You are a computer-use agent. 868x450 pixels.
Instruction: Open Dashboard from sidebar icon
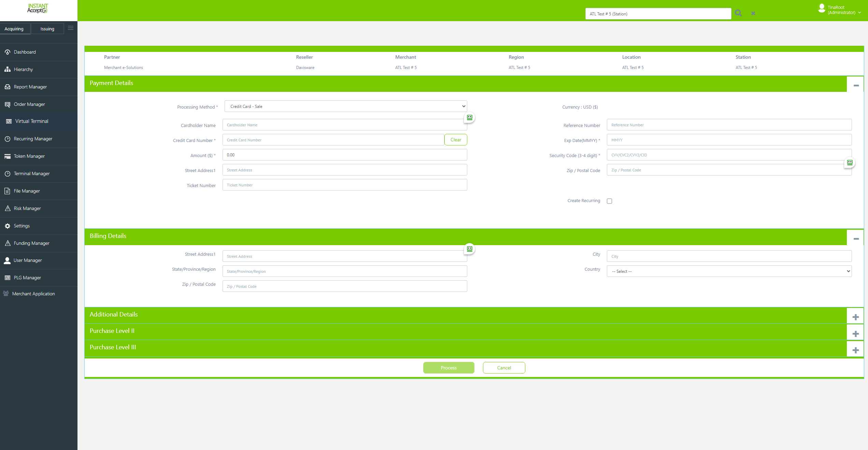click(8, 52)
